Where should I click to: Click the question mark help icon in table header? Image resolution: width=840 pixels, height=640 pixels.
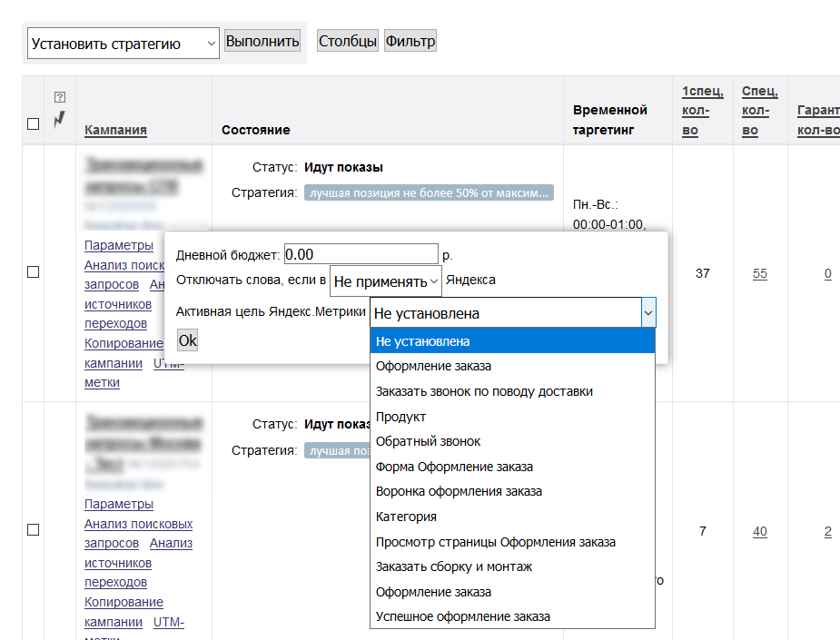pyautogui.click(x=60, y=97)
